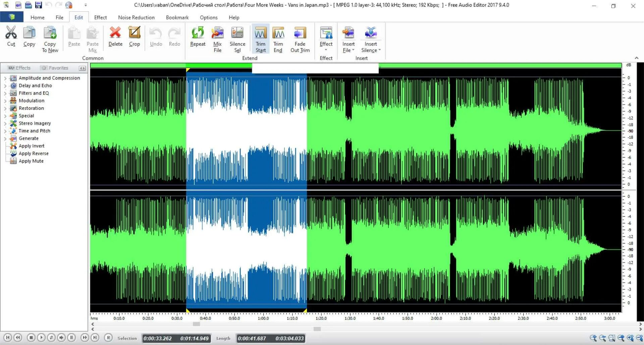Open the Help tab
The width and height of the screenshot is (644, 345).
(234, 17)
